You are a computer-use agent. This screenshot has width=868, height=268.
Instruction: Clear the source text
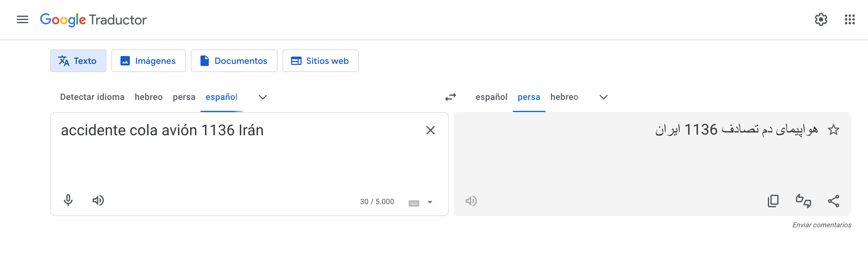click(430, 130)
